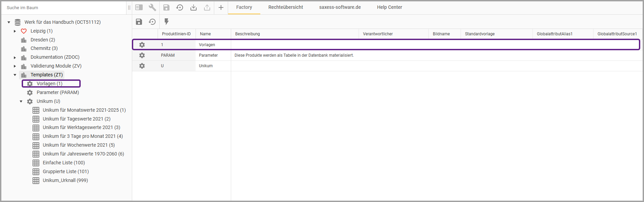Switch to the Rechteübersicht tab
The width and height of the screenshot is (644, 202).
tap(285, 7)
